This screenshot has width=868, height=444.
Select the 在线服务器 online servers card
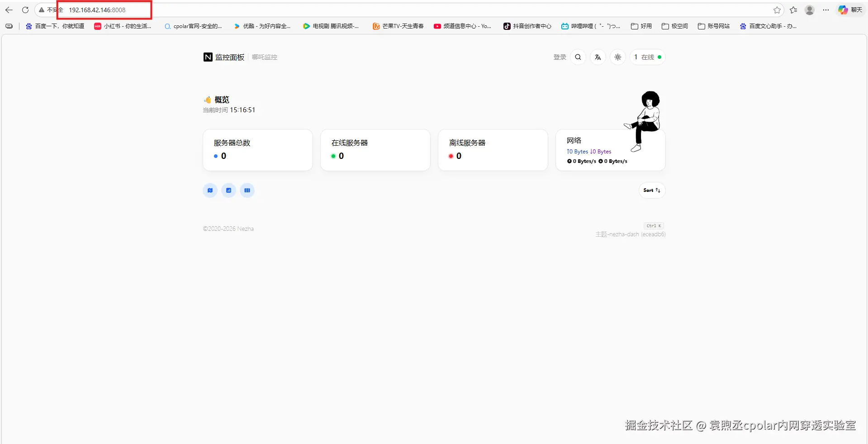[375, 150]
